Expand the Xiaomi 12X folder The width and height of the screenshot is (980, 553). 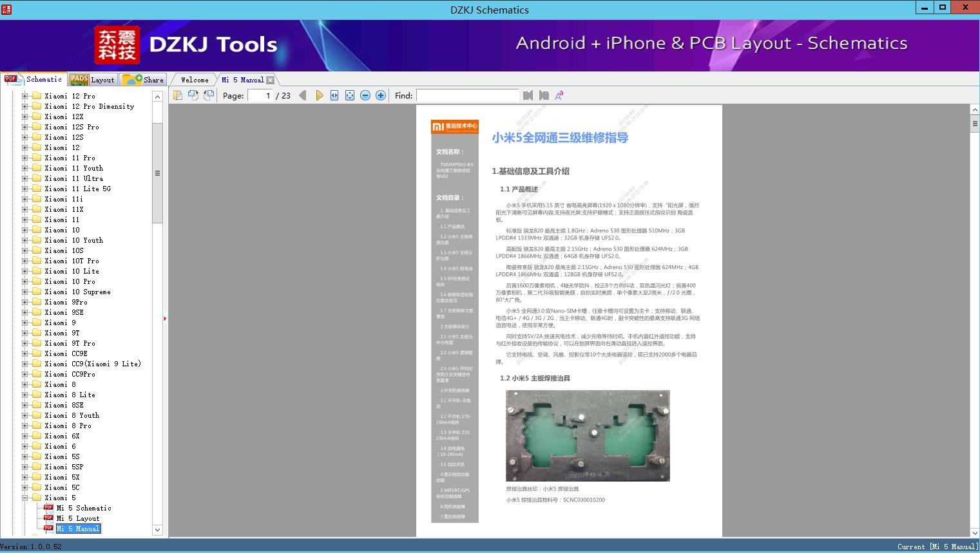pos(25,117)
